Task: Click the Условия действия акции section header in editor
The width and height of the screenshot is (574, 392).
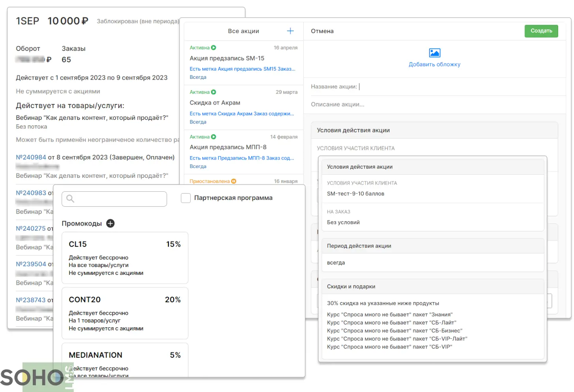Action: 434,131
